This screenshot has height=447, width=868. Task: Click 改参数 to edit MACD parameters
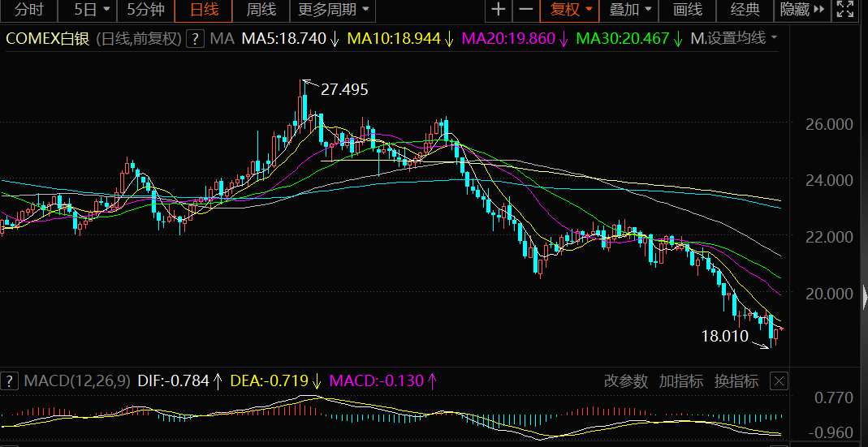(626, 380)
